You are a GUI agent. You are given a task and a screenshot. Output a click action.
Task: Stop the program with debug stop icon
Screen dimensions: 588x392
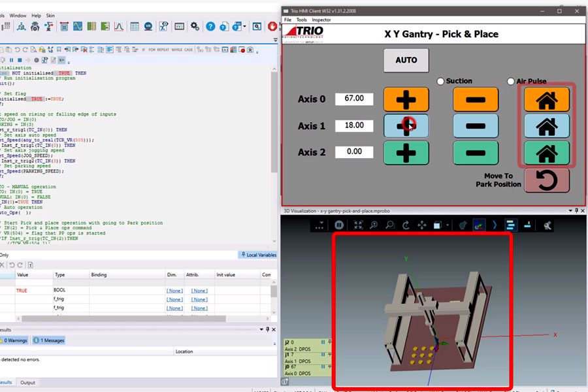coord(20,60)
